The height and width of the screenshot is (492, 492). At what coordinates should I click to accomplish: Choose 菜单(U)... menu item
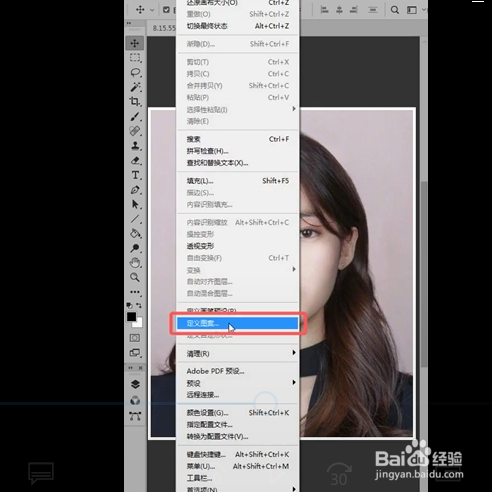237,466
